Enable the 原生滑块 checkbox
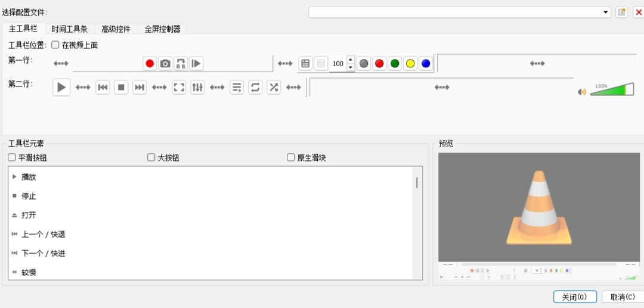644x308 pixels. tap(290, 157)
